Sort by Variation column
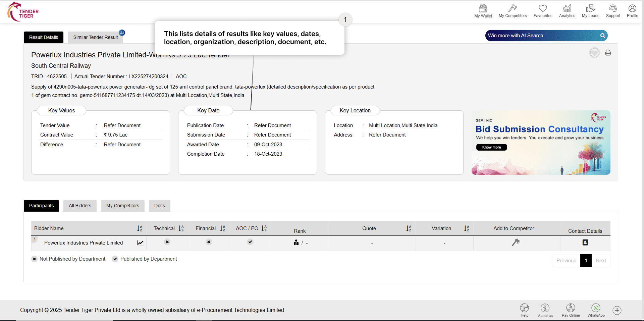This screenshot has width=644, height=321. coord(466,228)
